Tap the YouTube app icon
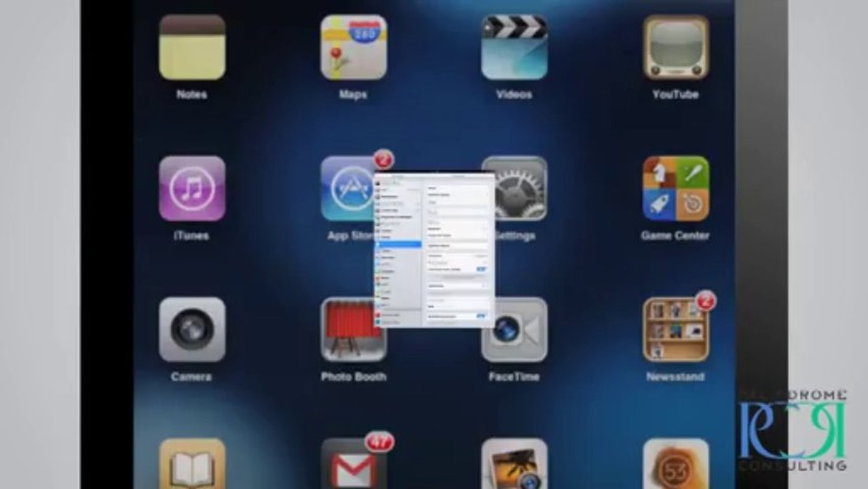868x489 pixels. 676,48
